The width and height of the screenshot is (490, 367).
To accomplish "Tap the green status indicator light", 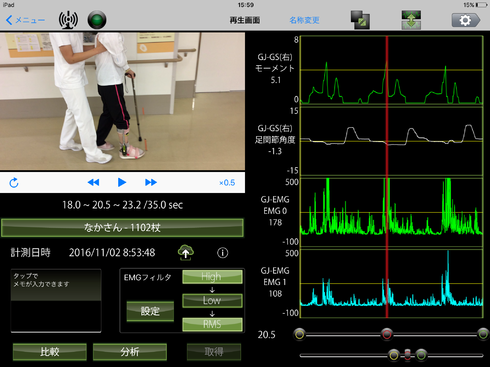I will tap(97, 20).
